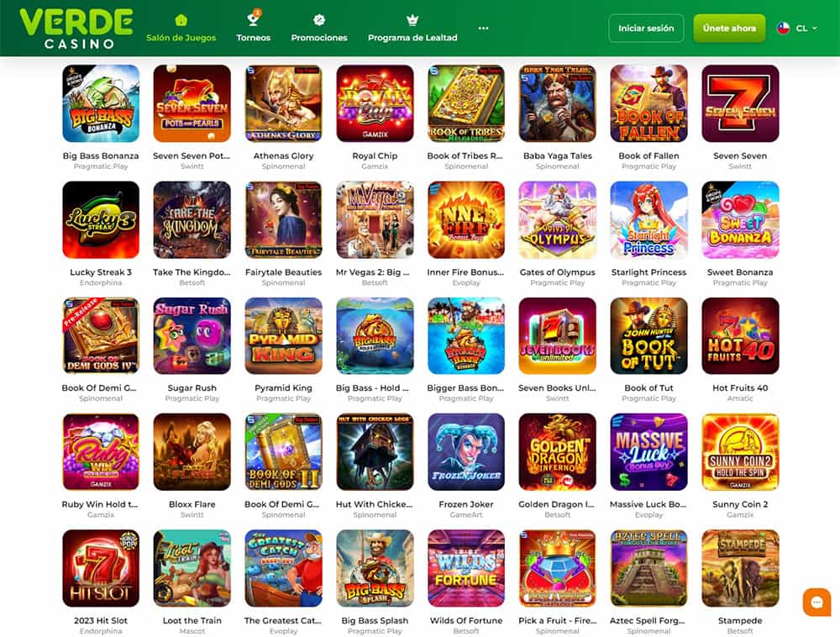
Task: Launch the Big Bass Bonanza game thumbnail
Action: 101,103
